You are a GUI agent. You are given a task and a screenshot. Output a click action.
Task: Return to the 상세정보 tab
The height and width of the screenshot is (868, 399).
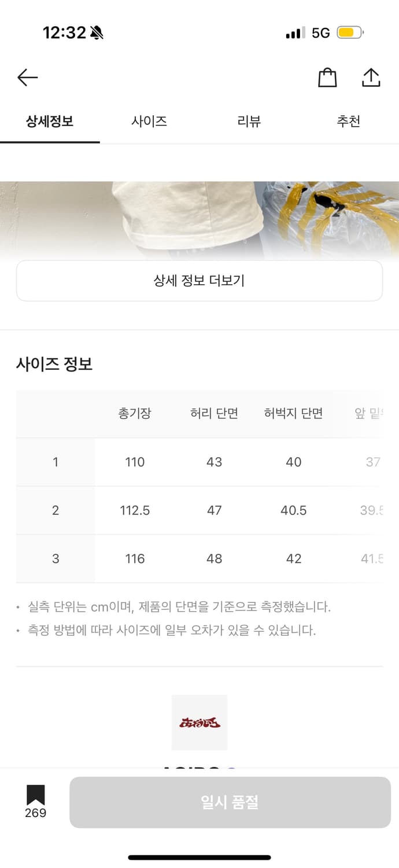tap(50, 121)
